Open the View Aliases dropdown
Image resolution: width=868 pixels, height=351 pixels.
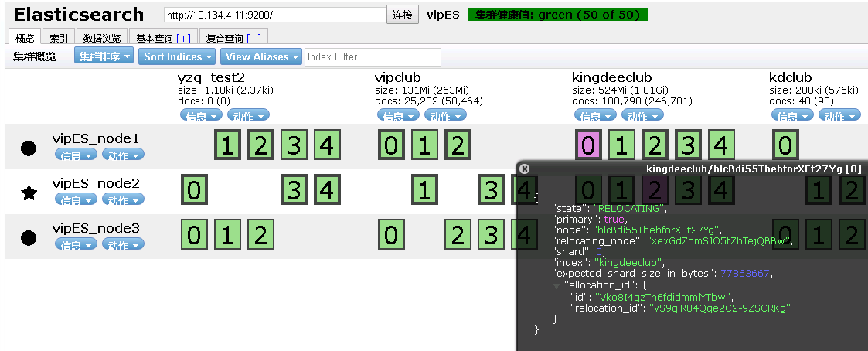coord(260,56)
